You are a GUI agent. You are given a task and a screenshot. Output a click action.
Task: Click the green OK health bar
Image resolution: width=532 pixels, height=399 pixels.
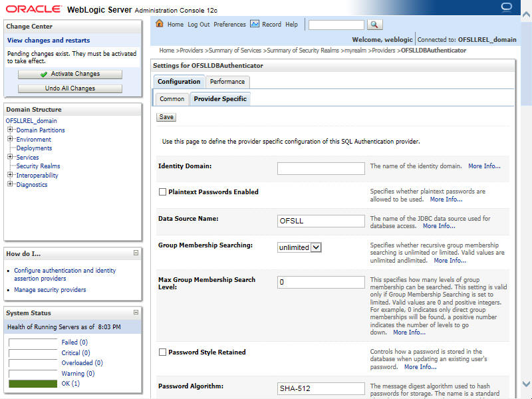coord(33,384)
